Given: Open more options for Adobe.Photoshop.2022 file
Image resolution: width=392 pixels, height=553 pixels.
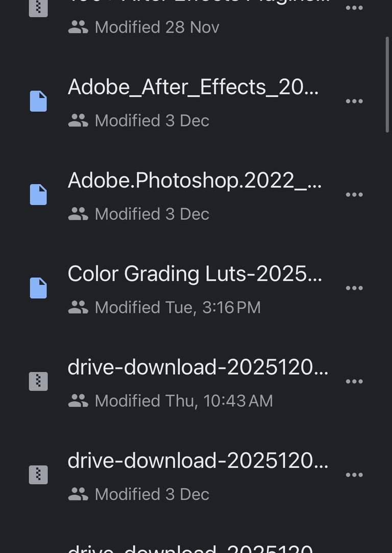Looking at the screenshot, I should coord(354,195).
